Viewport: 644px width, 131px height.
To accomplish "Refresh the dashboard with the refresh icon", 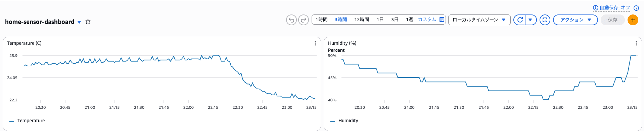I will (520, 20).
